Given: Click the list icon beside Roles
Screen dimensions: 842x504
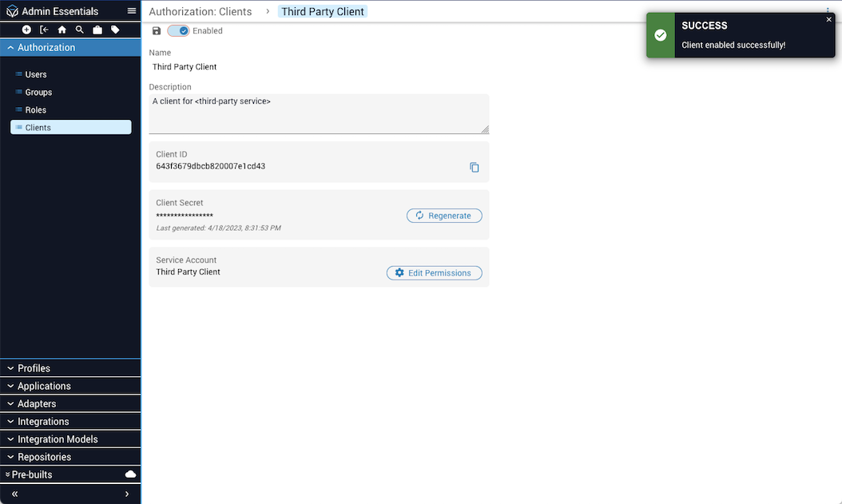Looking at the screenshot, I should click(x=19, y=109).
